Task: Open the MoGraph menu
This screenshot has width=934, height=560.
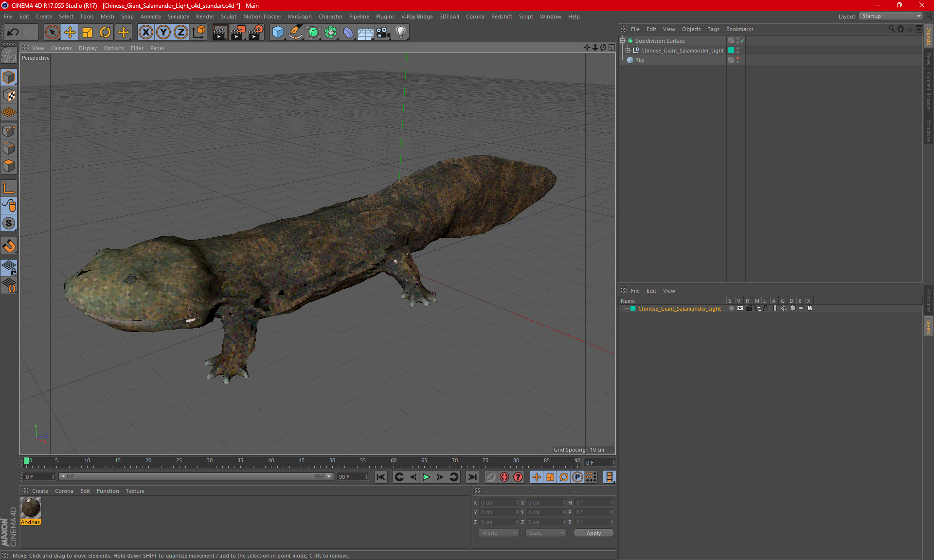Action: [300, 17]
